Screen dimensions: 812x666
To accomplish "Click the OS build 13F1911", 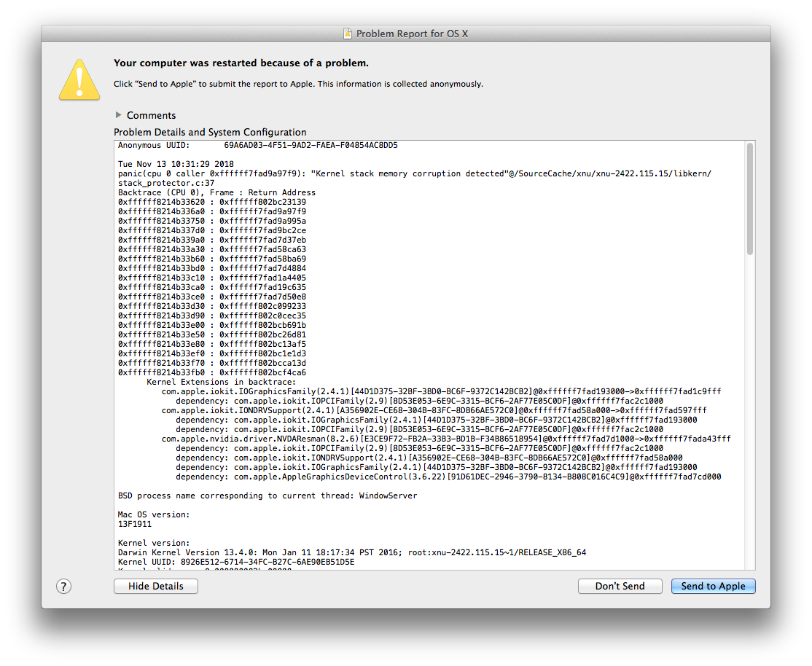I will pyautogui.click(x=135, y=524).
